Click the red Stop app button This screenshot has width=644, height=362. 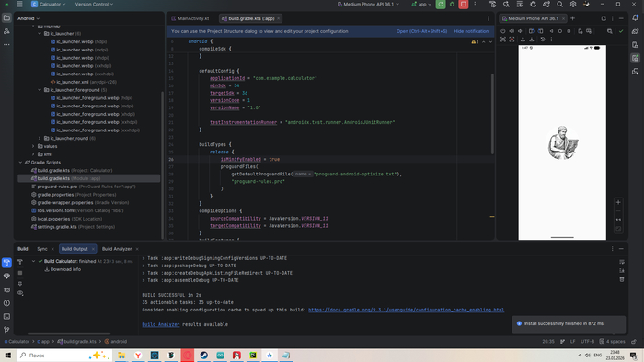[x=464, y=4]
